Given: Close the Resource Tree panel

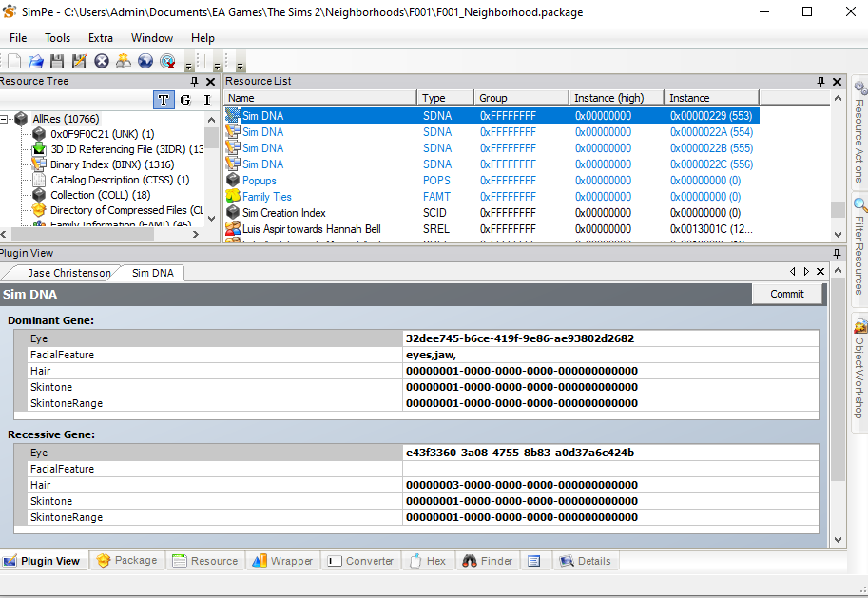Looking at the screenshot, I should click(210, 82).
